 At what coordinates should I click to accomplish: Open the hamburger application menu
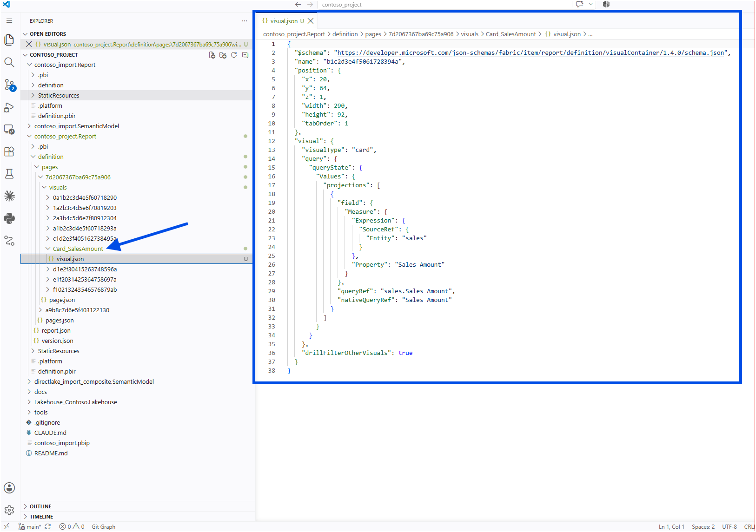click(9, 21)
